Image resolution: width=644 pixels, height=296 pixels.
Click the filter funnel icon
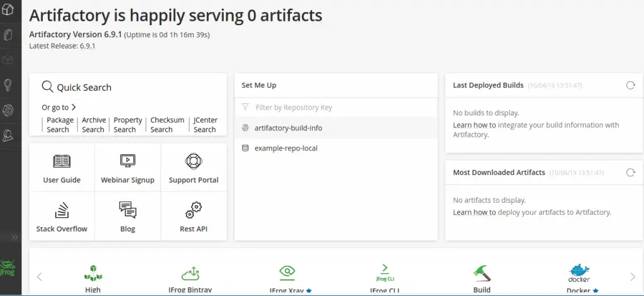tap(245, 107)
